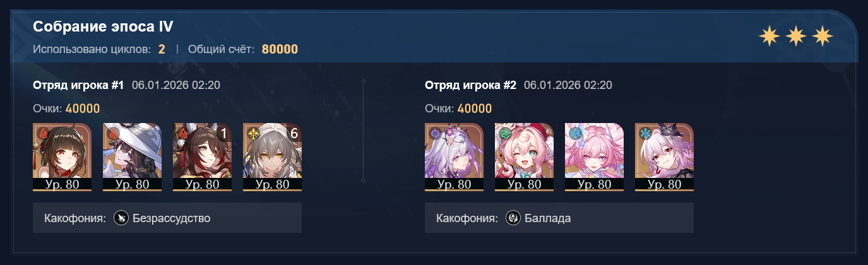This screenshot has height=265, width=868.
Task: Click the total score value 80000
Action: click(x=280, y=49)
